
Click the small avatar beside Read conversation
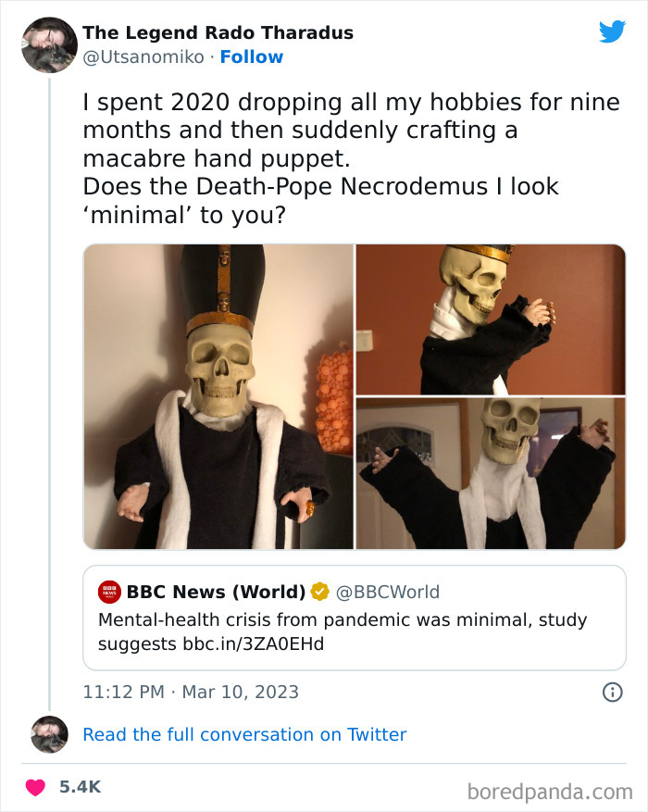click(49, 734)
